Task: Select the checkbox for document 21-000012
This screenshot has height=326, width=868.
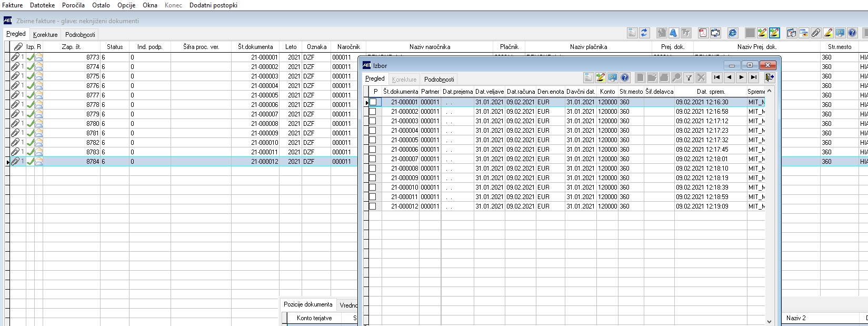Action: click(373, 206)
